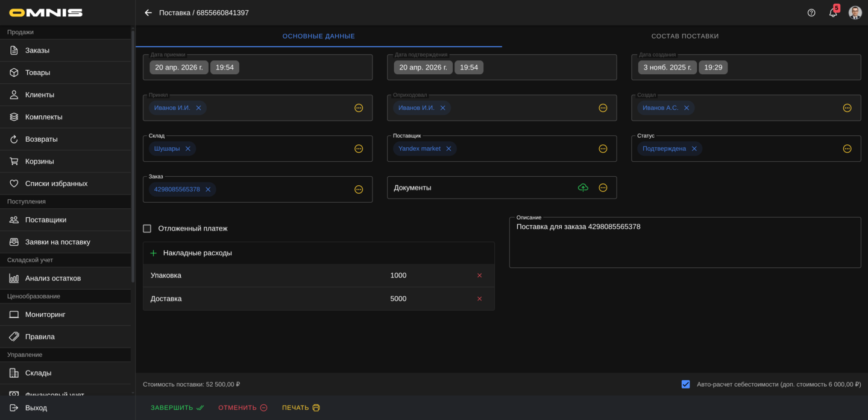Image resolution: width=868 pixels, height=420 pixels.
Task: Click the back arrow next to Поставка
Action: 148,13
